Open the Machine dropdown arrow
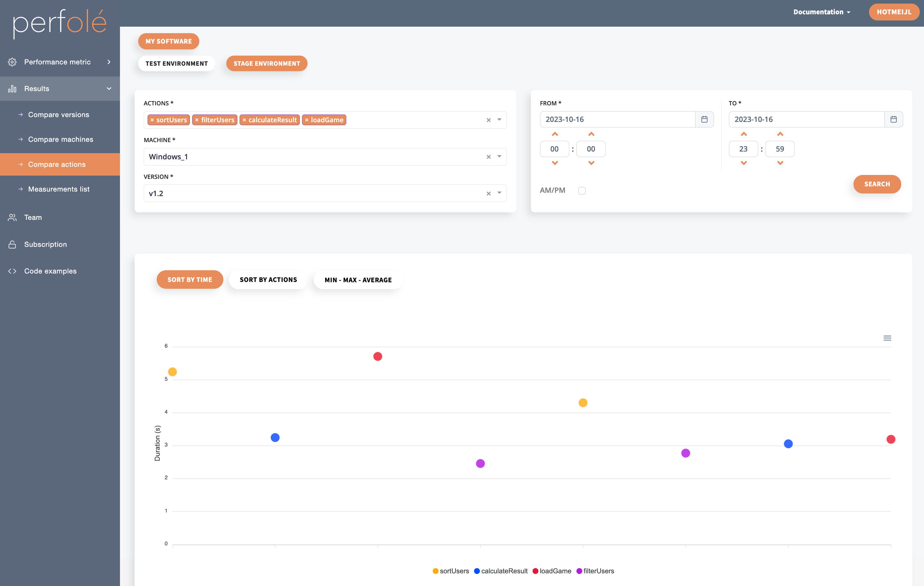This screenshot has height=586, width=924. [x=499, y=156]
